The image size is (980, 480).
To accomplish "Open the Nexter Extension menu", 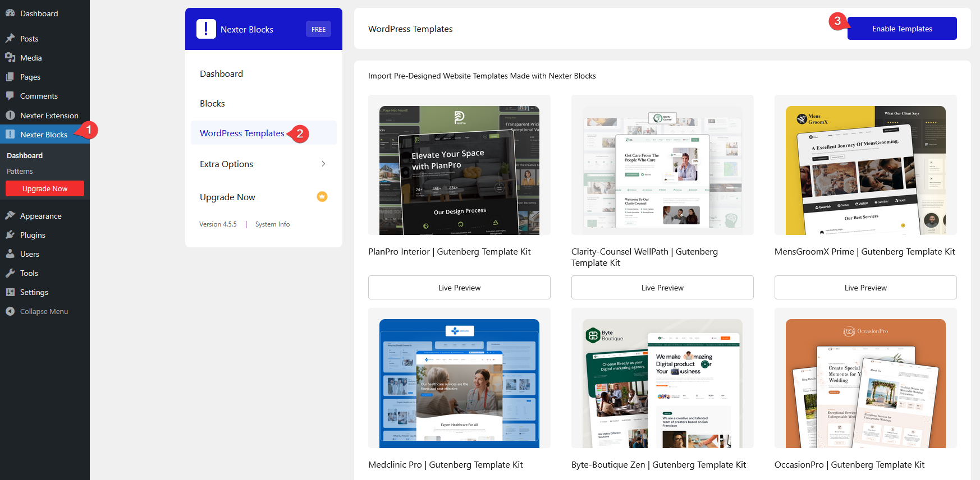I will [45, 116].
